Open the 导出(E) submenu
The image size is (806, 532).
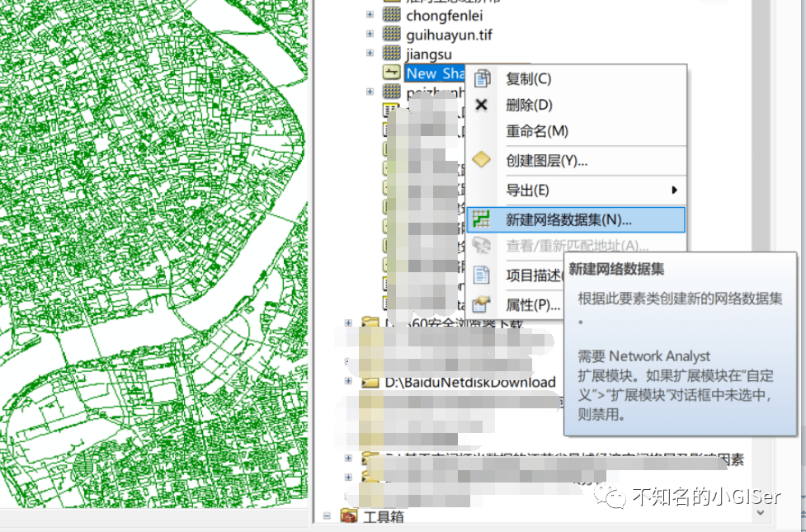point(528,190)
